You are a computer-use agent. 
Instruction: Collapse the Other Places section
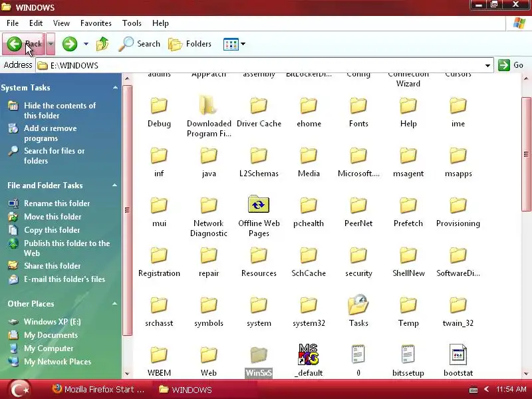coord(114,304)
